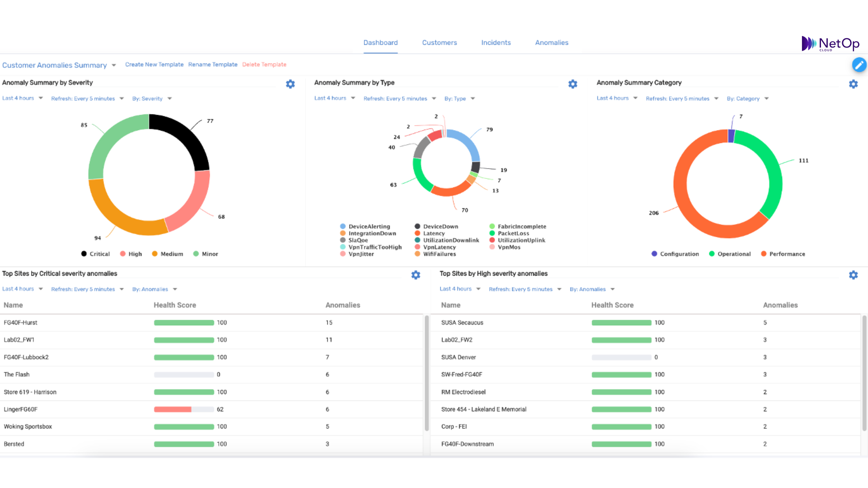Open Top Sites Critical severity settings gear
The image size is (868, 488).
pyautogui.click(x=415, y=275)
